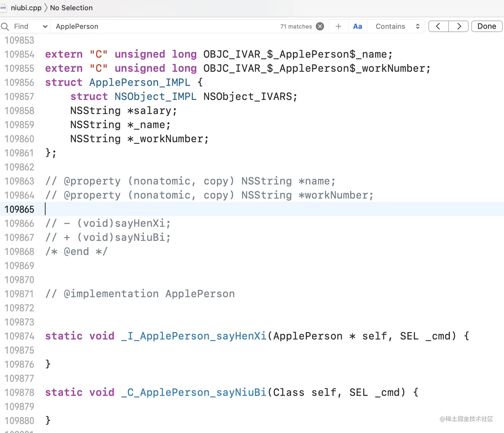This screenshot has height=433, width=504.
Task: Click line number 109856
Action: [19, 83]
